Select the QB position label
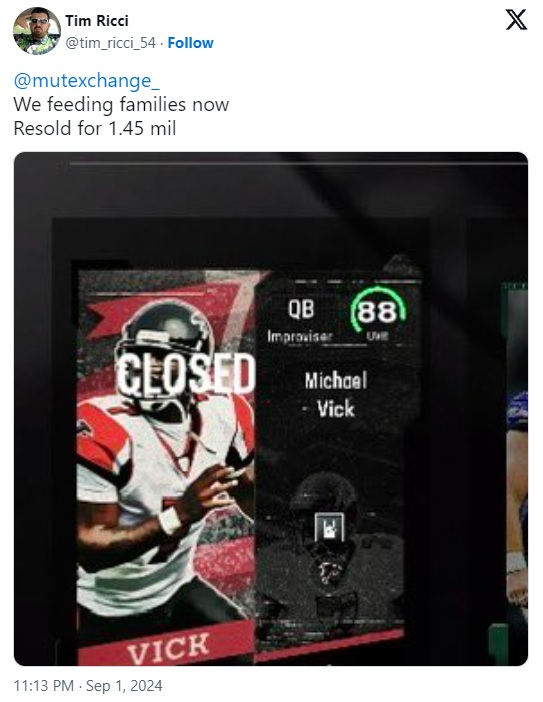 click(301, 309)
